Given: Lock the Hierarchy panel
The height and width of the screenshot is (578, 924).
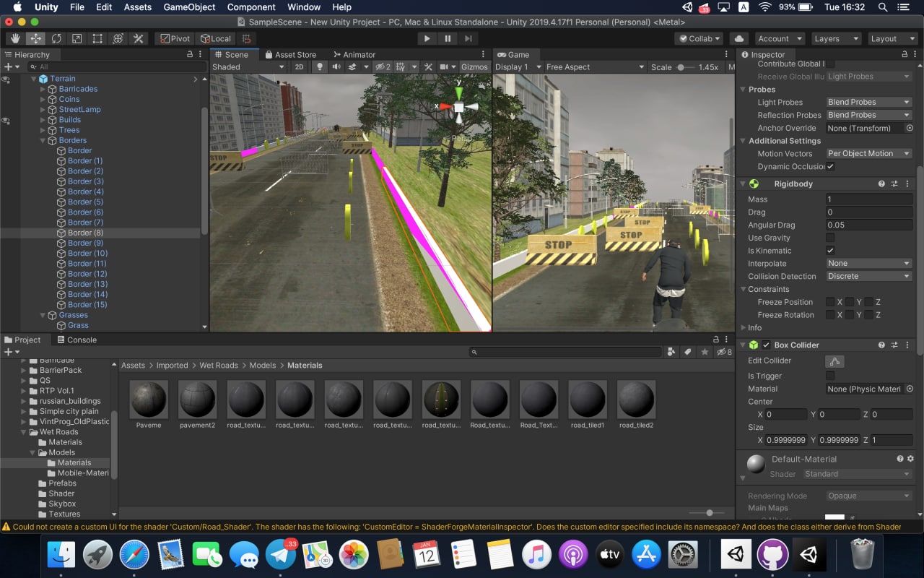Looking at the screenshot, I should pos(190,54).
